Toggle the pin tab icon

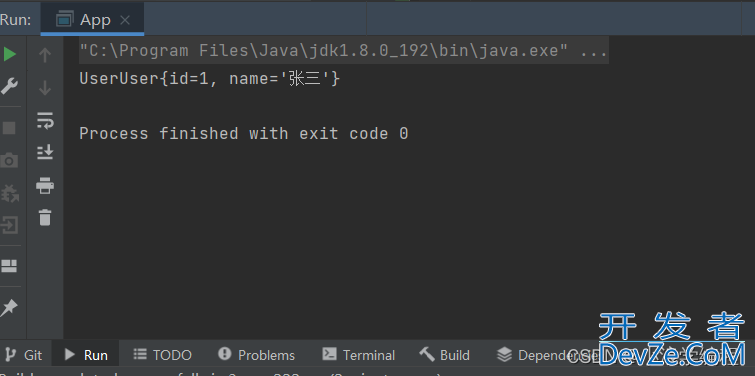9,308
